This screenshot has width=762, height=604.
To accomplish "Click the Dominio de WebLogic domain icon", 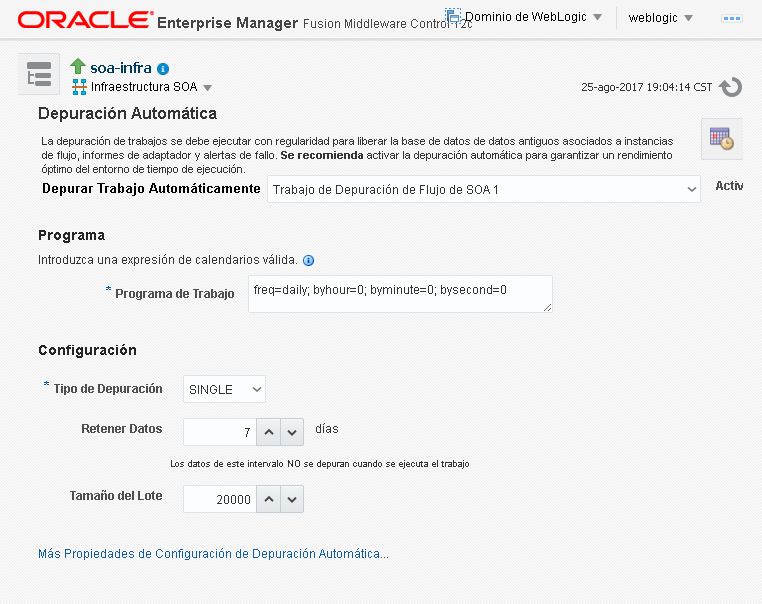I will click(453, 16).
